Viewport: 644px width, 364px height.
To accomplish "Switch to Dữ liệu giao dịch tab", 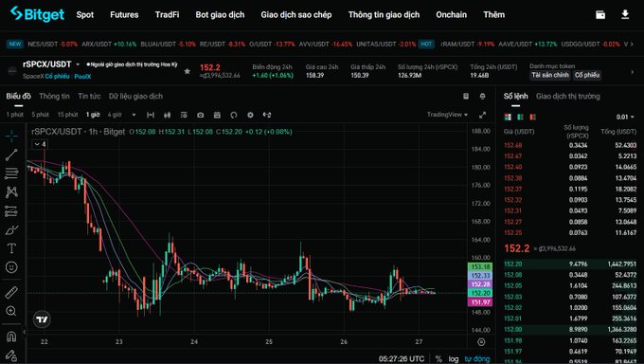I will click(135, 97).
